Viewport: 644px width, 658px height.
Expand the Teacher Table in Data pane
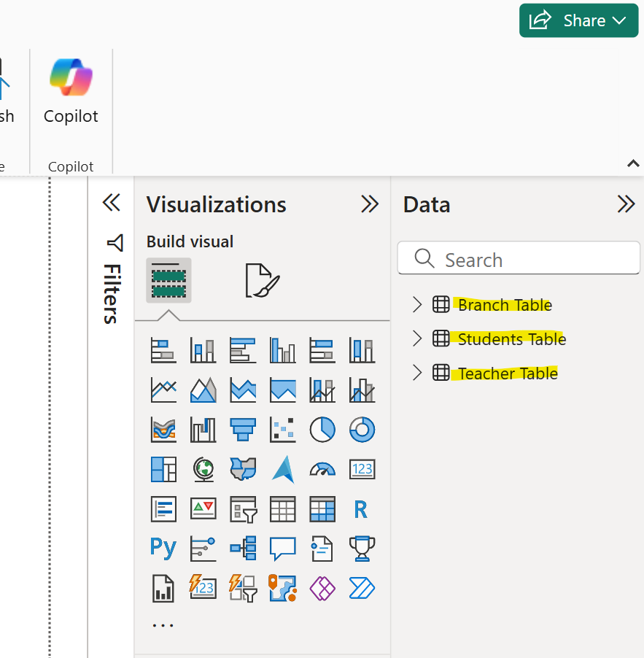[x=416, y=373]
